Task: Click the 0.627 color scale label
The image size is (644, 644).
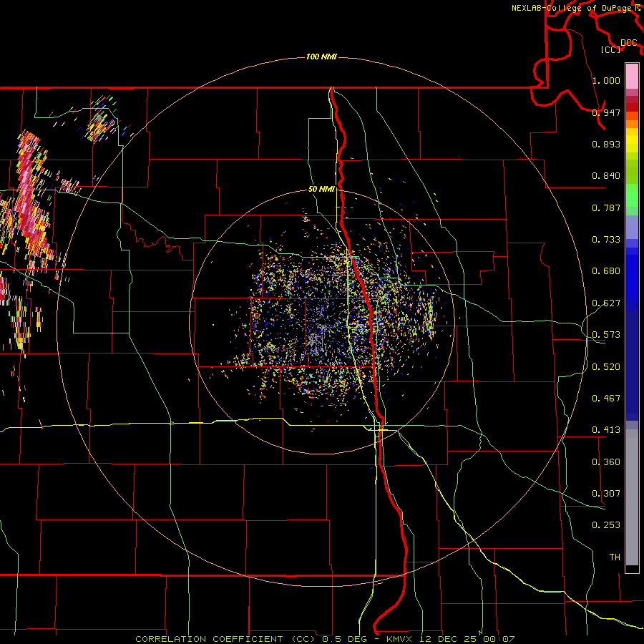Action: [x=606, y=303]
